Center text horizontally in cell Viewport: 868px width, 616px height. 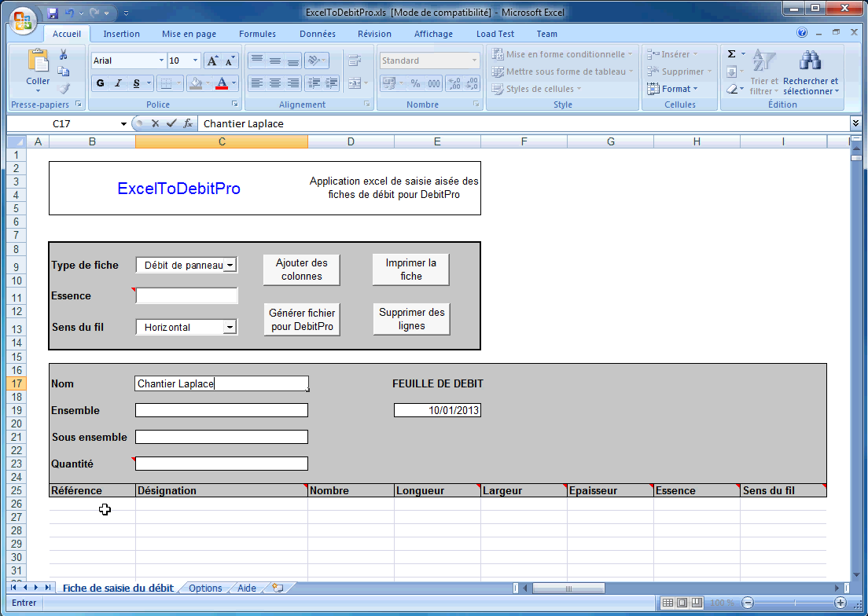(274, 83)
